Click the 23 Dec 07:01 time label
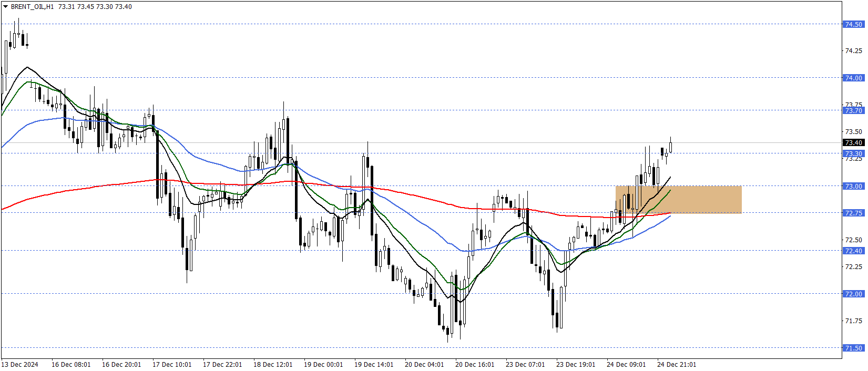 (x=525, y=365)
